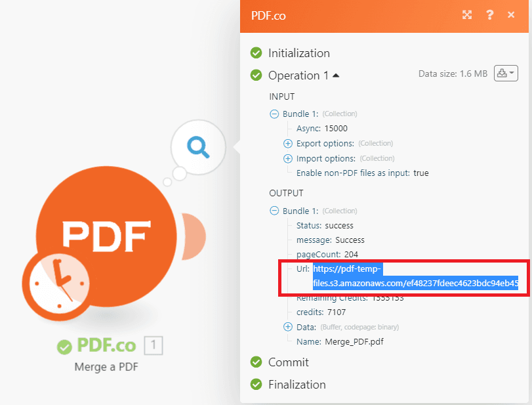Close the PDF.co output panel

click(x=512, y=15)
